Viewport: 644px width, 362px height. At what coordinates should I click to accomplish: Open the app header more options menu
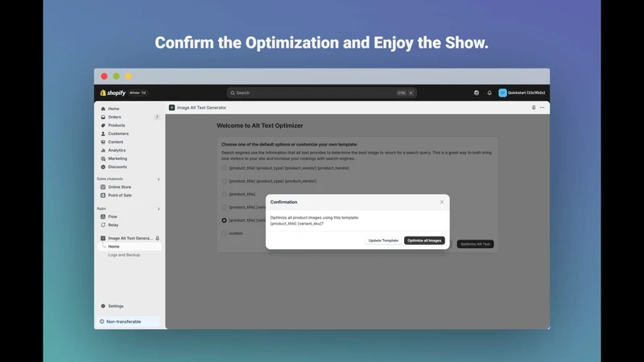coord(542,108)
